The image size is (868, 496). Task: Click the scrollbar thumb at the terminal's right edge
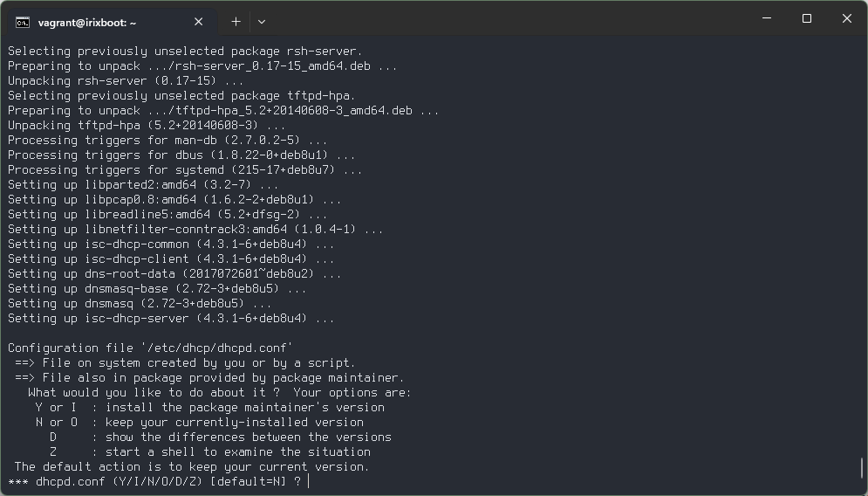pyautogui.click(x=861, y=469)
